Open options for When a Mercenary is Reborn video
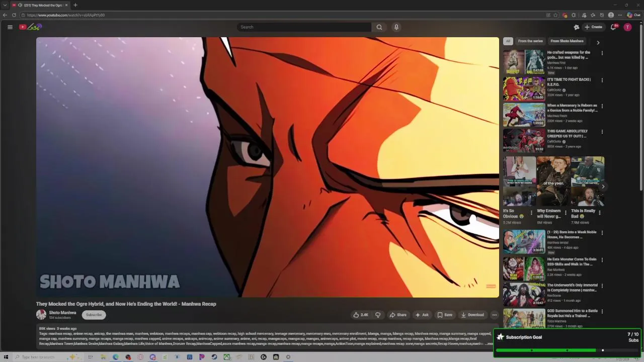 [602, 107]
